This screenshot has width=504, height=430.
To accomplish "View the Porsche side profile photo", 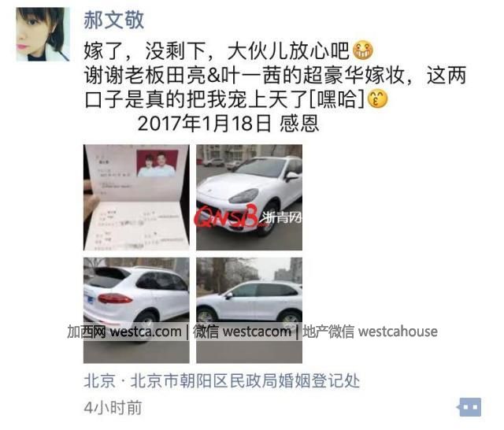I will pos(249,310).
